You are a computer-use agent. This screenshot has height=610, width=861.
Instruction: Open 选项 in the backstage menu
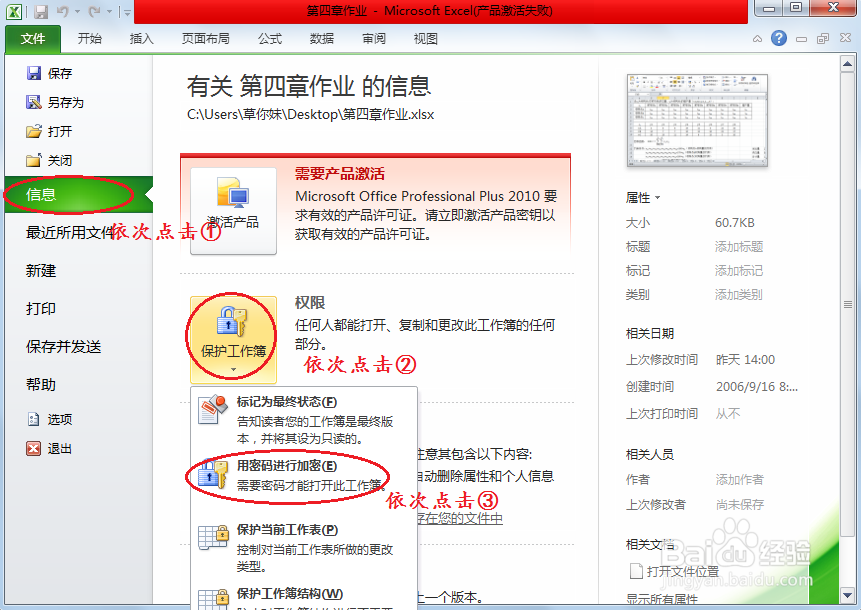pos(49,419)
